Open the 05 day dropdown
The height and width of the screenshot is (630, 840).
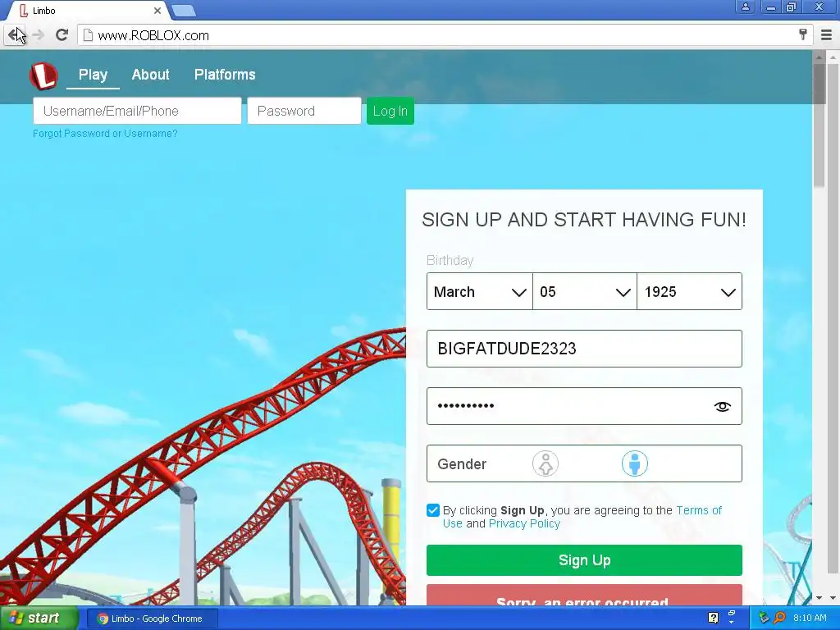pyautogui.click(x=584, y=291)
